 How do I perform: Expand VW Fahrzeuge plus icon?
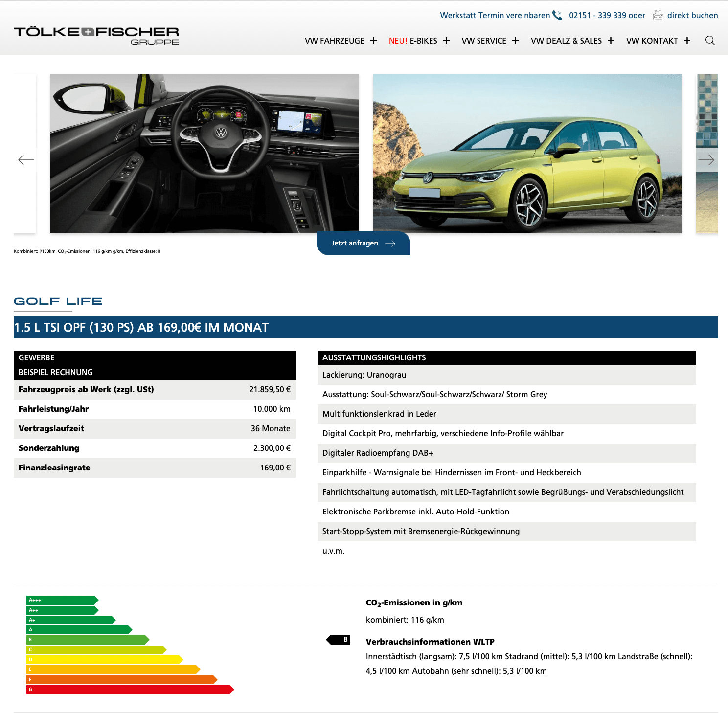pyautogui.click(x=373, y=41)
